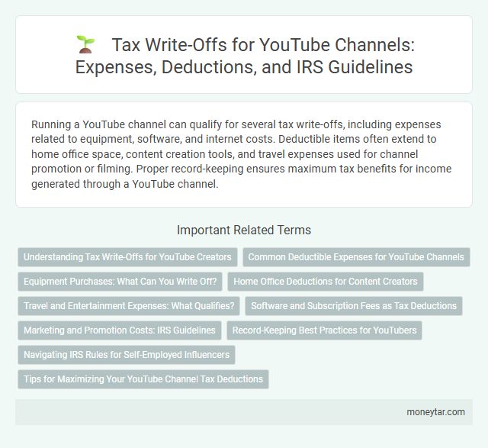Image resolution: width=488 pixels, height=448 pixels.
Task: Select 'Travel and Entertainment Expenses: What Qualifies?'
Action: click(129, 306)
